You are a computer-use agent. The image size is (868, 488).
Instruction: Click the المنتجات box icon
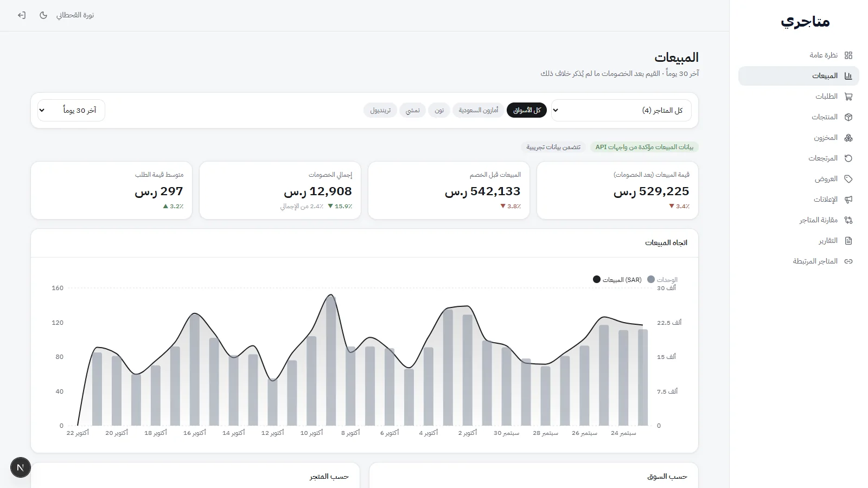pyautogui.click(x=848, y=117)
